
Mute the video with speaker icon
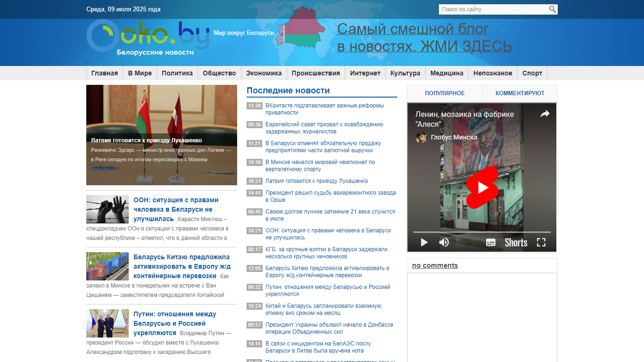(444, 242)
